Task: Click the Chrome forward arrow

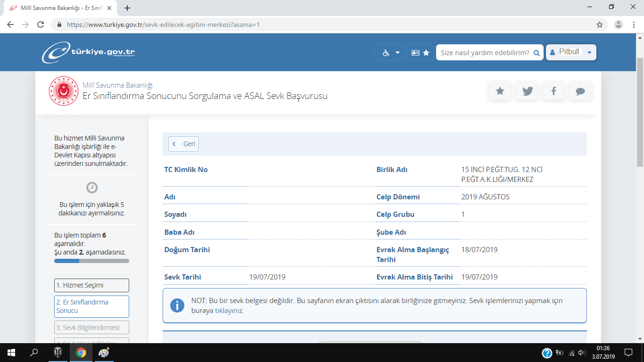Action: pos(25,25)
